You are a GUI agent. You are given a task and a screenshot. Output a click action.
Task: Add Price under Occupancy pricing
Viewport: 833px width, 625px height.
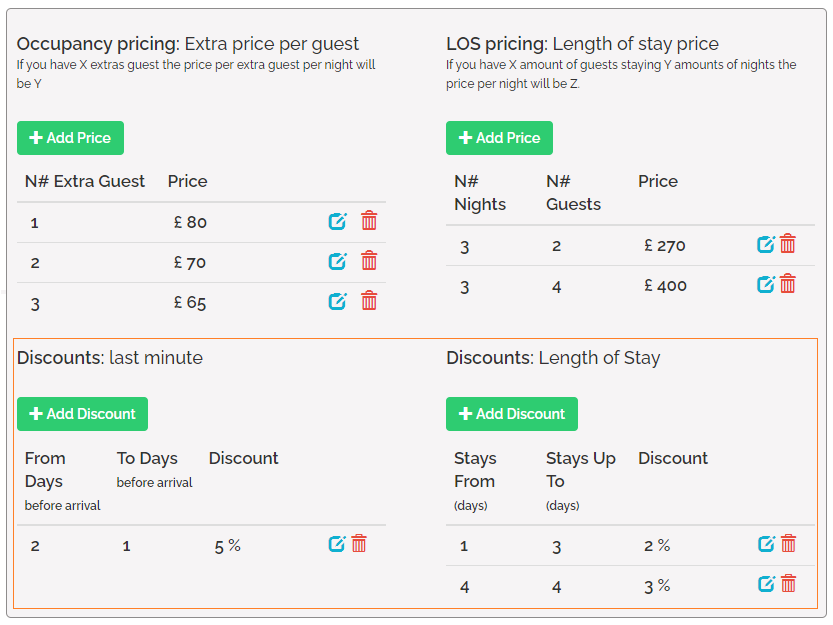pos(70,138)
